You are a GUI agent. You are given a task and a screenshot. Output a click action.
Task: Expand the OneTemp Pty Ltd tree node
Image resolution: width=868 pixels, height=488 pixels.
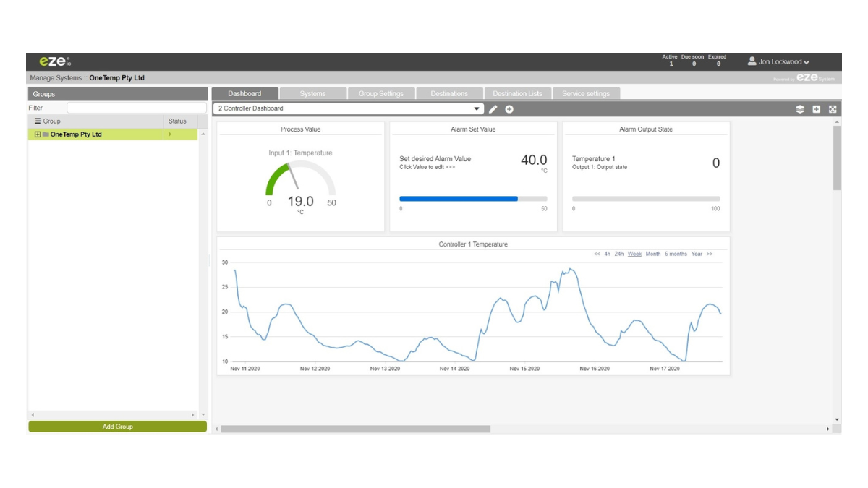(38, 134)
